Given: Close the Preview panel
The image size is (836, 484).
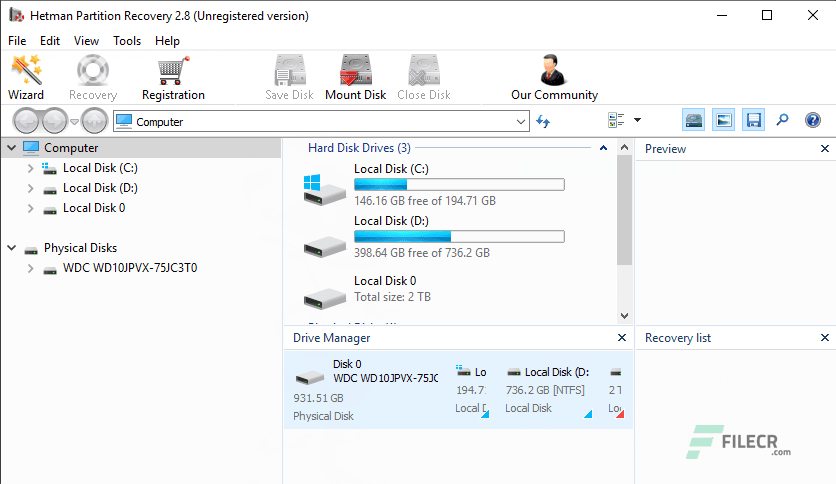Looking at the screenshot, I should pos(824,149).
